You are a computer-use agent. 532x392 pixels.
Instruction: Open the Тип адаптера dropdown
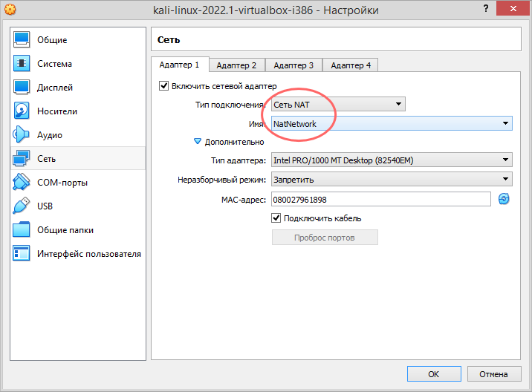coord(392,160)
